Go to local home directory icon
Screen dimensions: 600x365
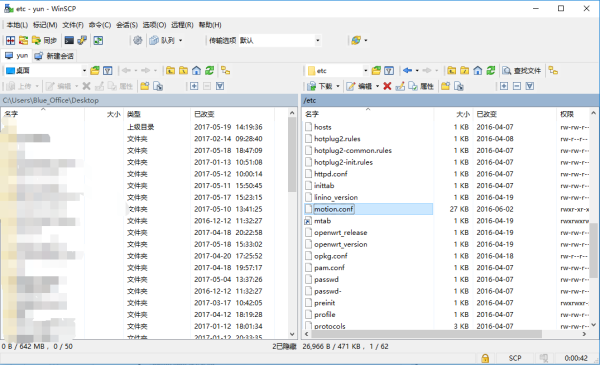pyautogui.click(x=196, y=70)
